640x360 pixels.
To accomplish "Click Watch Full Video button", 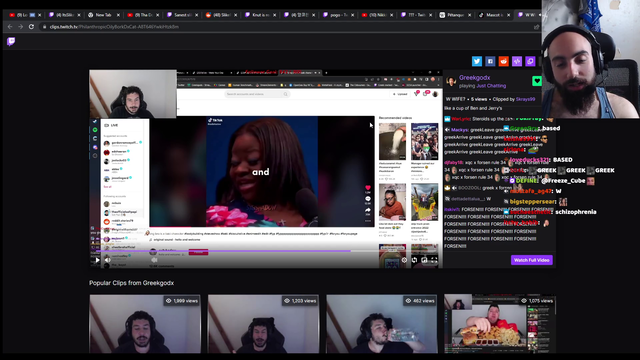I will 531,260.
